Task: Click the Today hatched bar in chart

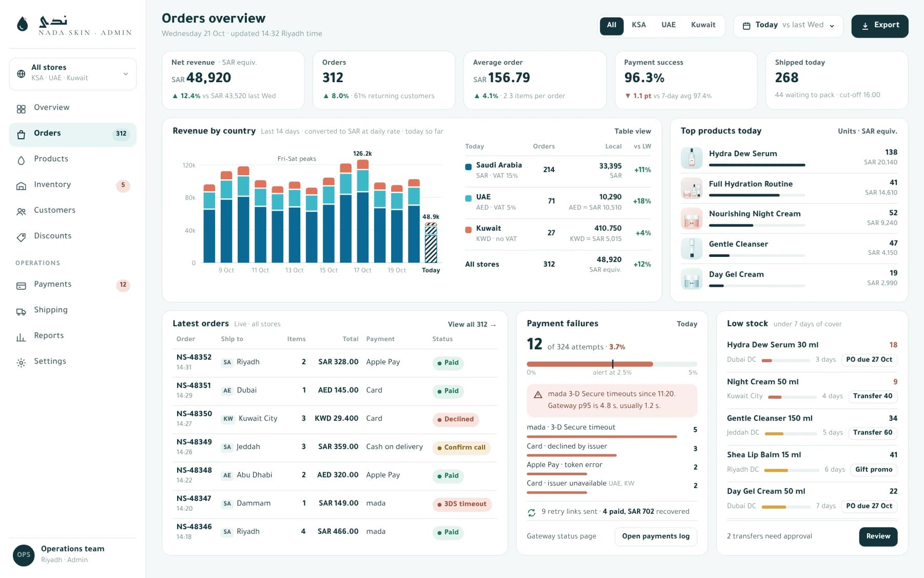Action: [431, 243]
